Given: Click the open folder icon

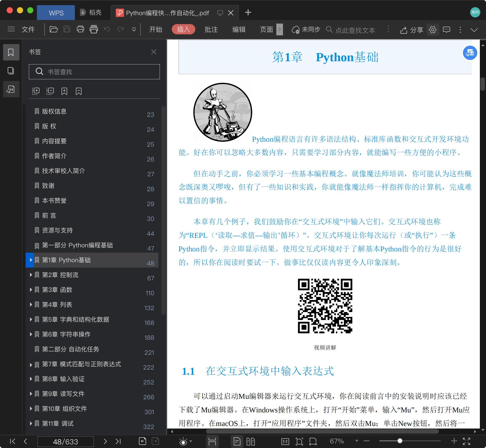Looking at the screenshot, I should coord(54,29).
